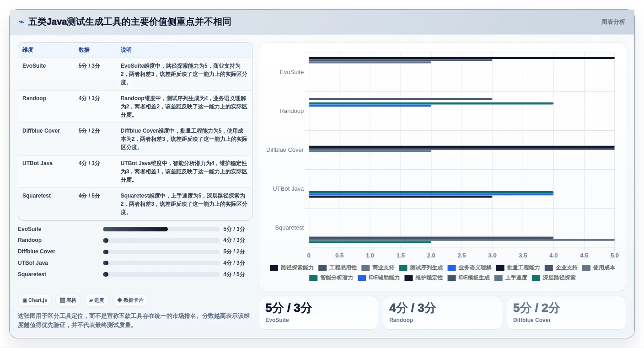Click the 5分 / 3分 value beside the EvoSuite progress bar
This screenshot has width=644, height=348.
click(x=234, y=229)
